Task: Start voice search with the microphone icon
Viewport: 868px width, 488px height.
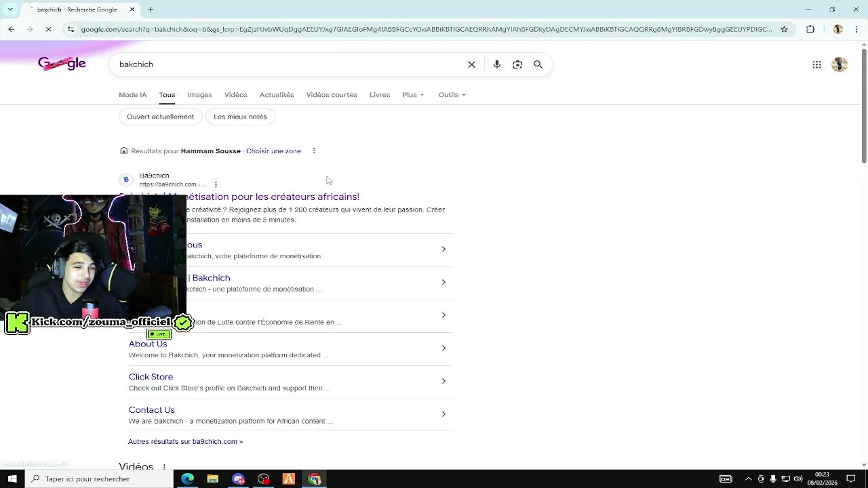Action: [x=497, y=64]
